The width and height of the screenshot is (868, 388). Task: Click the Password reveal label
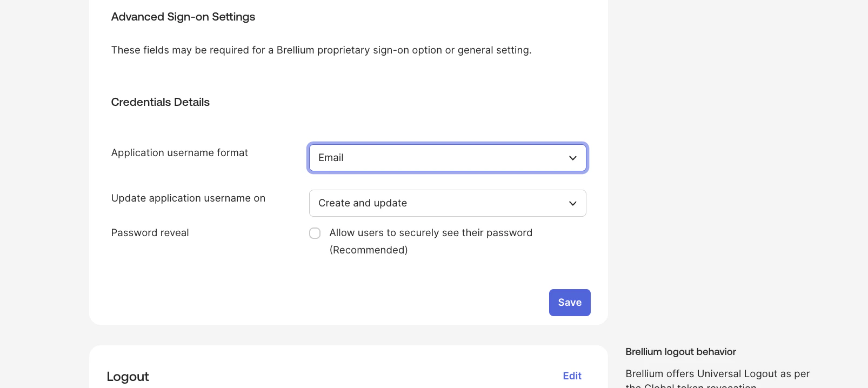[150, 233]
